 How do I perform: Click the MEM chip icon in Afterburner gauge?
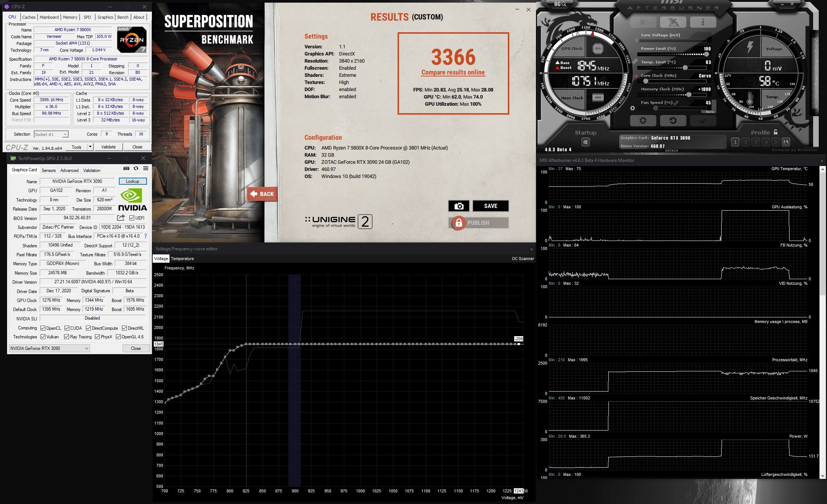point(598,98)
